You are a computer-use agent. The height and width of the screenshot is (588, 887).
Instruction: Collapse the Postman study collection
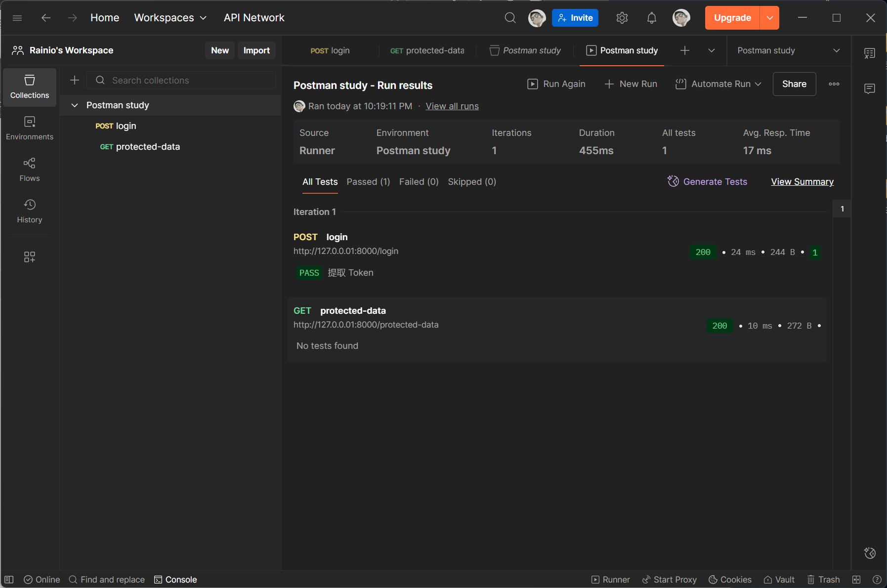coord(75,105)
